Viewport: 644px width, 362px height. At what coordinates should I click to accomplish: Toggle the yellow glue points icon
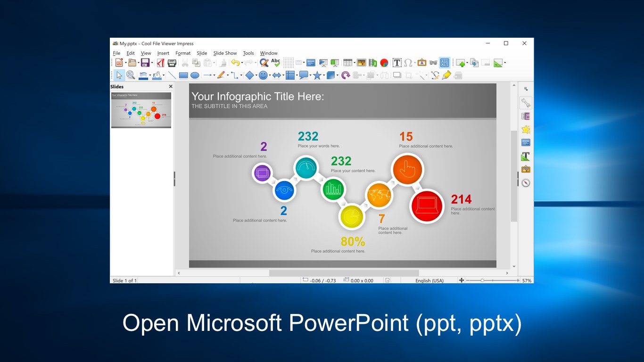coord(446,75)
